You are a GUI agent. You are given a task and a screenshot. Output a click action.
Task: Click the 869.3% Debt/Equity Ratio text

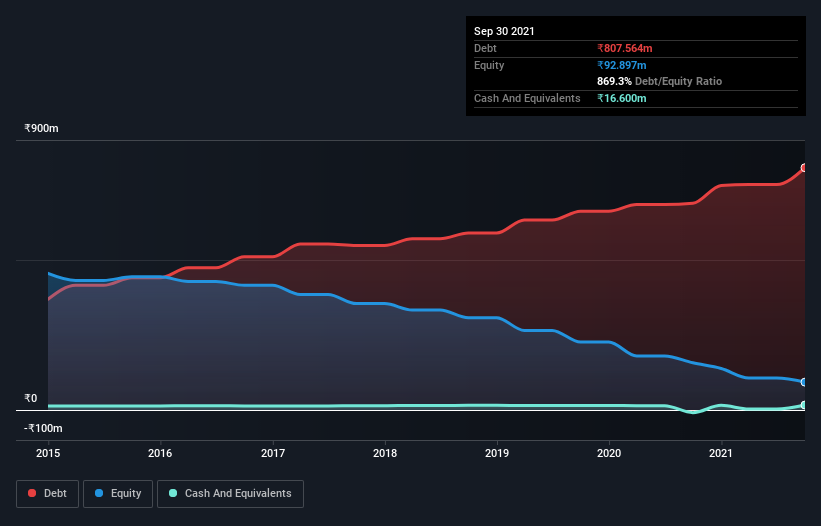(659, 81)
